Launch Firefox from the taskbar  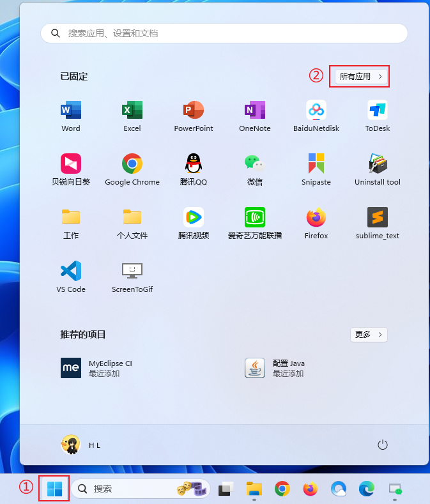(311, 489)
